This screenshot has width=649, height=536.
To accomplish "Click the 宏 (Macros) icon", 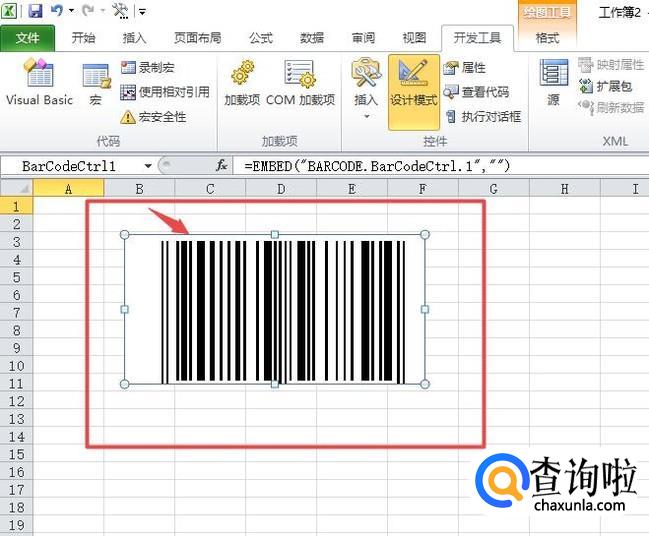I will click(x=96, y=82).
